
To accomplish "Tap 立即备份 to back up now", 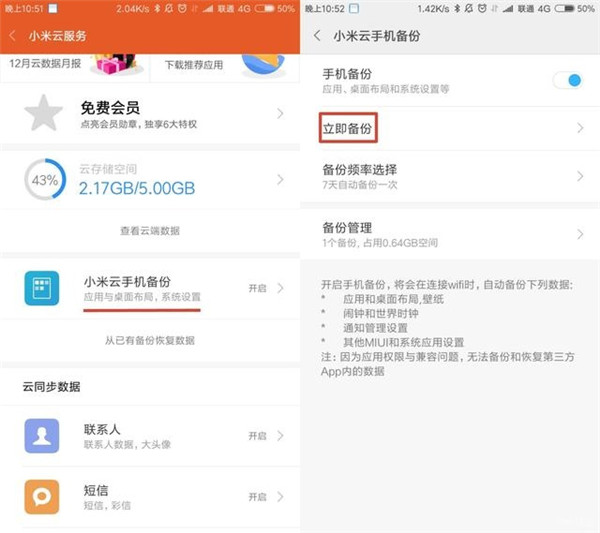I will 347,128.
